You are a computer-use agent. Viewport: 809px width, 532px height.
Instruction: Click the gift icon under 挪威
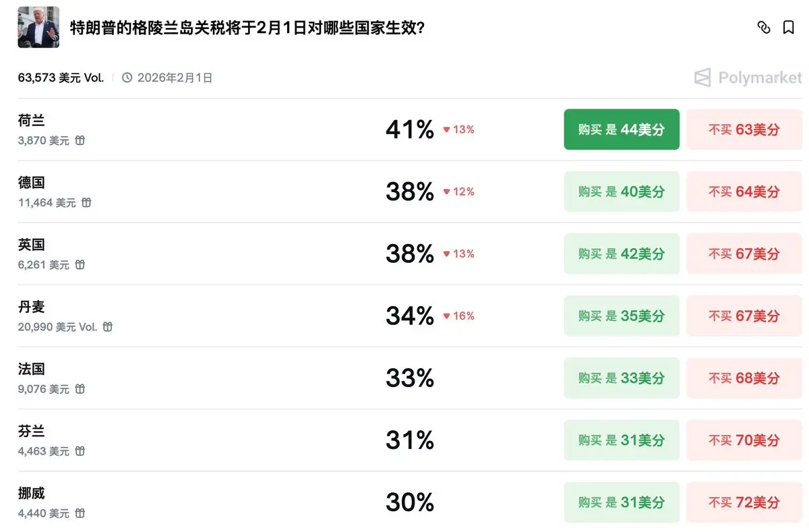[x=80, y=513]
